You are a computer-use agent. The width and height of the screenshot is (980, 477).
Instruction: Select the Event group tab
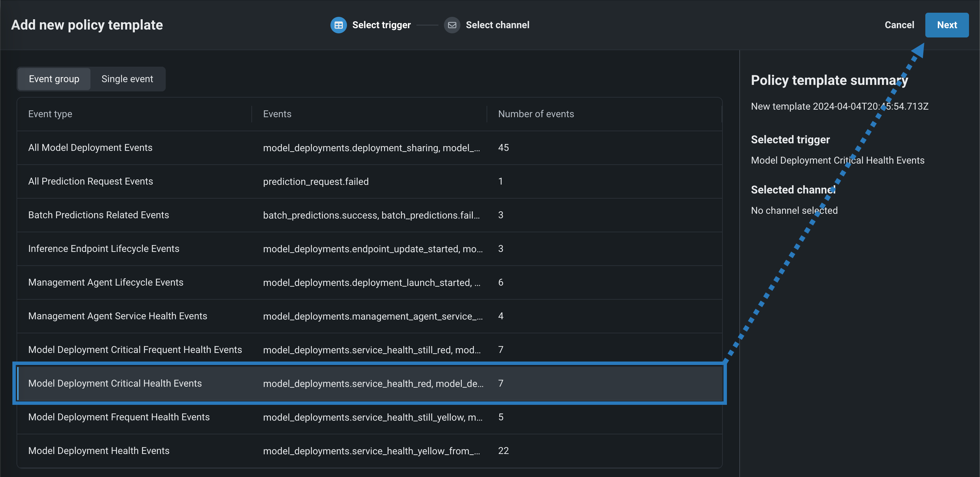coord(54,79)
